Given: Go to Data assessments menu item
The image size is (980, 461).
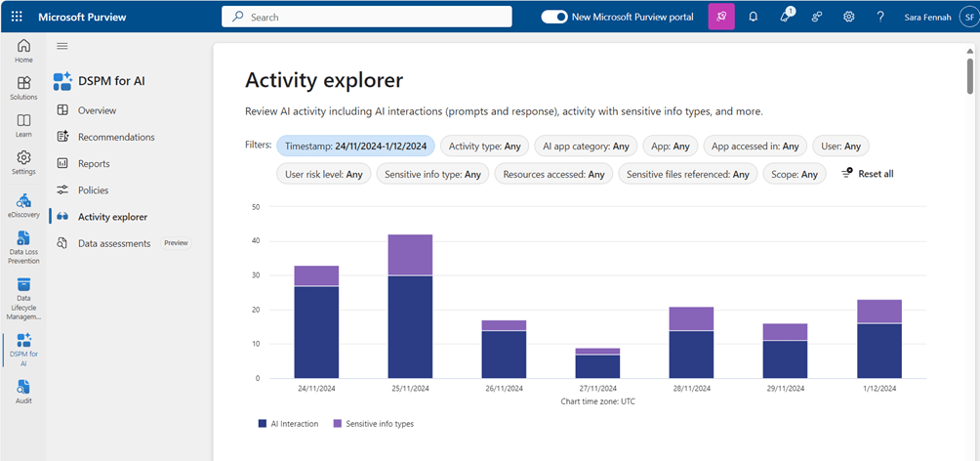Looking at the screenshot, I should coord(113,243).
